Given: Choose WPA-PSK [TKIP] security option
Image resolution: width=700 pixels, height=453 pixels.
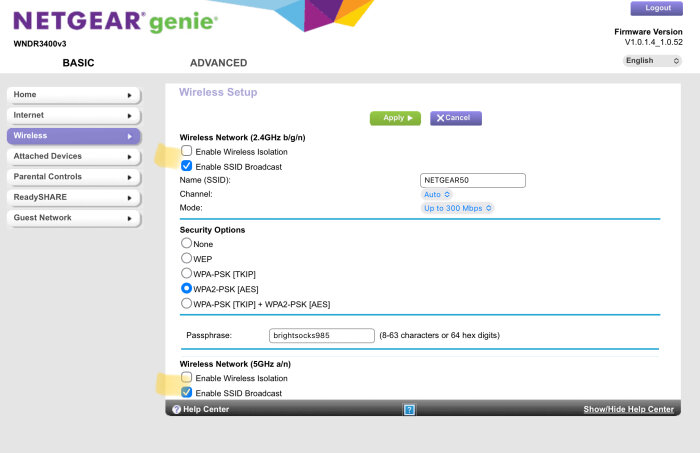Looking at the screenshot, I should pos(186,273).
